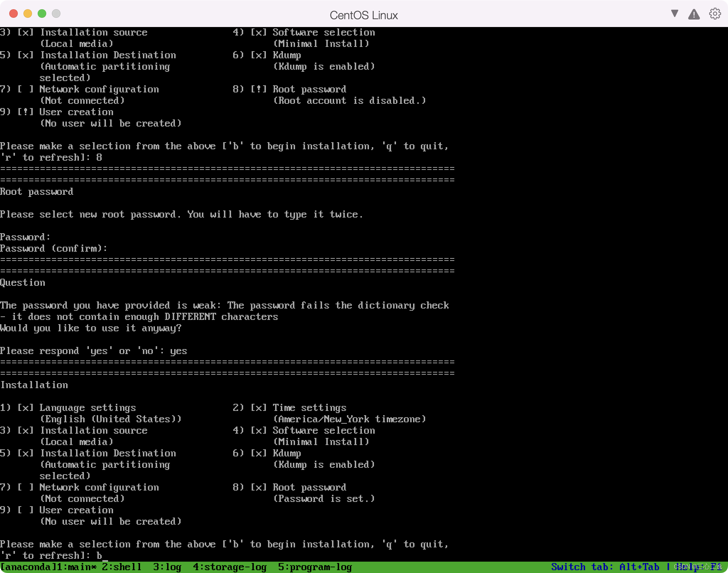
Task: Click the bottom Language settings checkbox
Action: tap(26, 407)
